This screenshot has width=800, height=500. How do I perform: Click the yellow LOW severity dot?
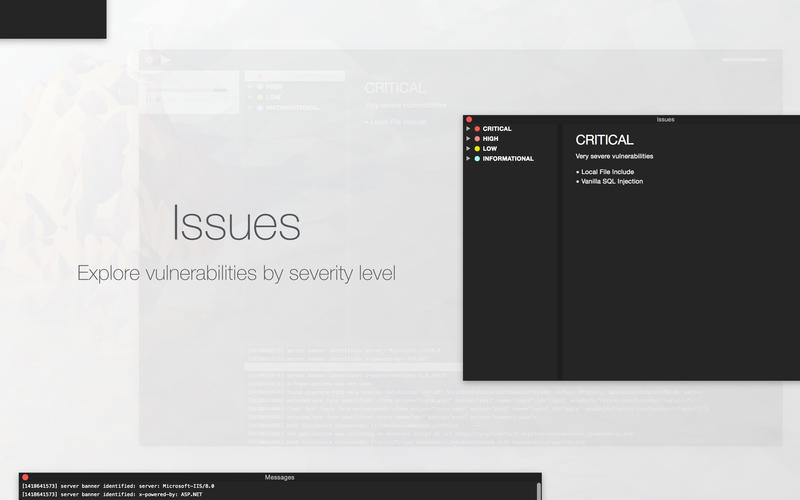tap(477, 148)
